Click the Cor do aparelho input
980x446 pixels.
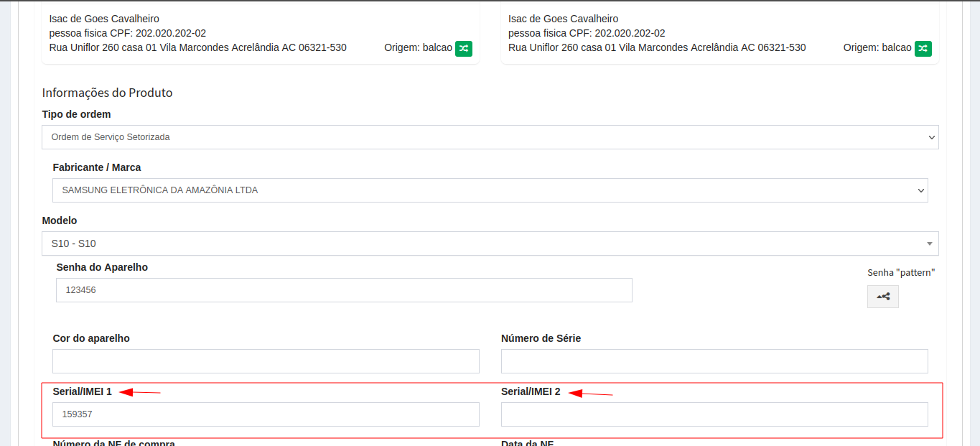pyautogui.click(x=266, y=361)
